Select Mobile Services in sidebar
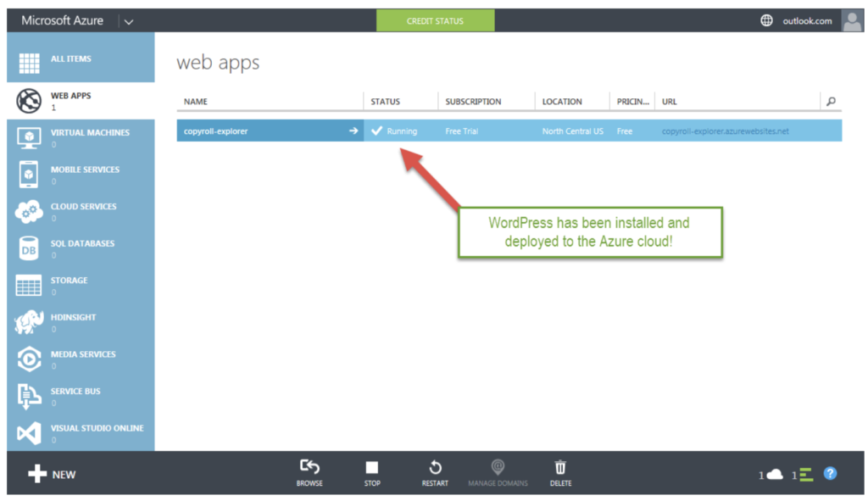 pyautogui.click(x=81, y=175)
